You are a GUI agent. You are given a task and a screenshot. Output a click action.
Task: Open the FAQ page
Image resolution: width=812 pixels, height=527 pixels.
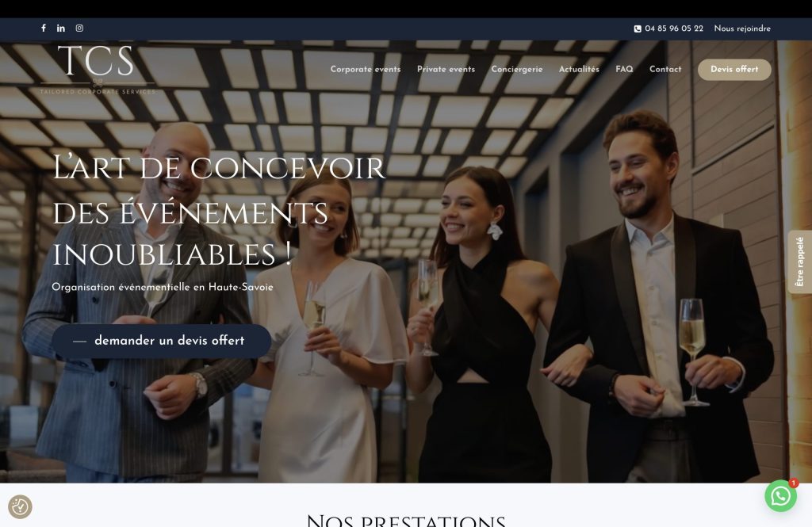click(624, 69)
